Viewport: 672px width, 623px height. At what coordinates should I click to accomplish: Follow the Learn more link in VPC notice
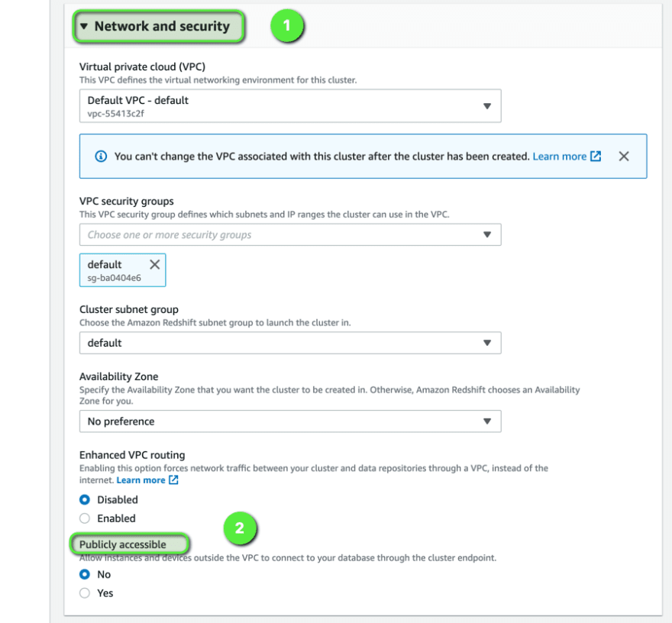click(x=559, y=157)
